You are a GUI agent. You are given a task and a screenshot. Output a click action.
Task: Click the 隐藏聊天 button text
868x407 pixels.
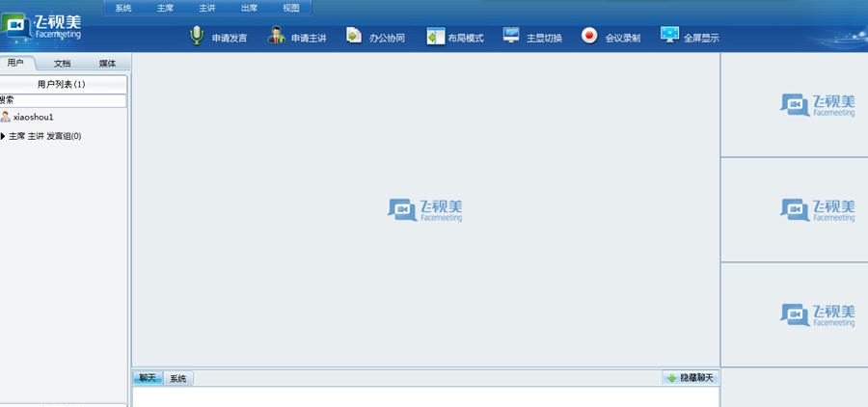pyautogui.click(x=696, y=378)
